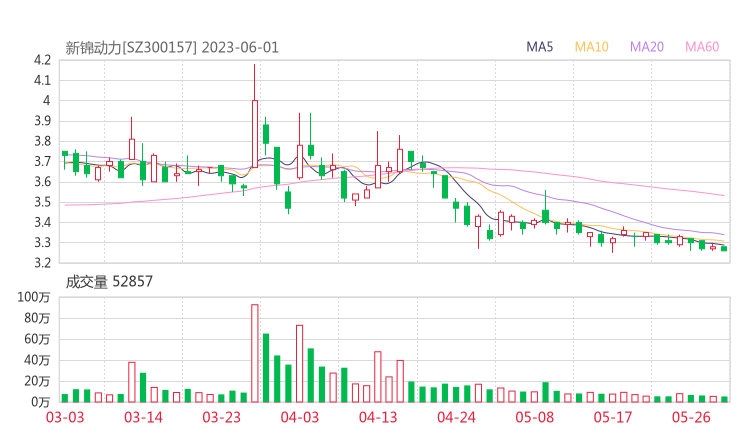Image resolution: width=740 pixels, height=440 pixels.
Task: Click the tallest volume bar near 100万
Action: 255,353
